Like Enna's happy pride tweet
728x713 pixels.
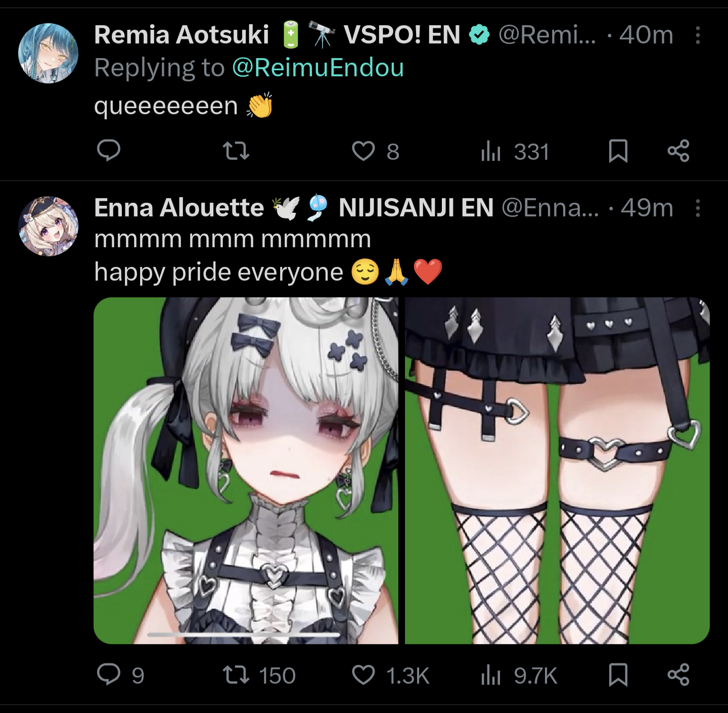pyautogui.click(x=390, y=675)
